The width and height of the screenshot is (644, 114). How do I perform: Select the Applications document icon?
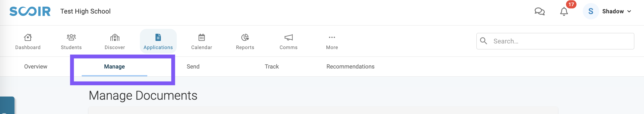click(x=158, y=37)
